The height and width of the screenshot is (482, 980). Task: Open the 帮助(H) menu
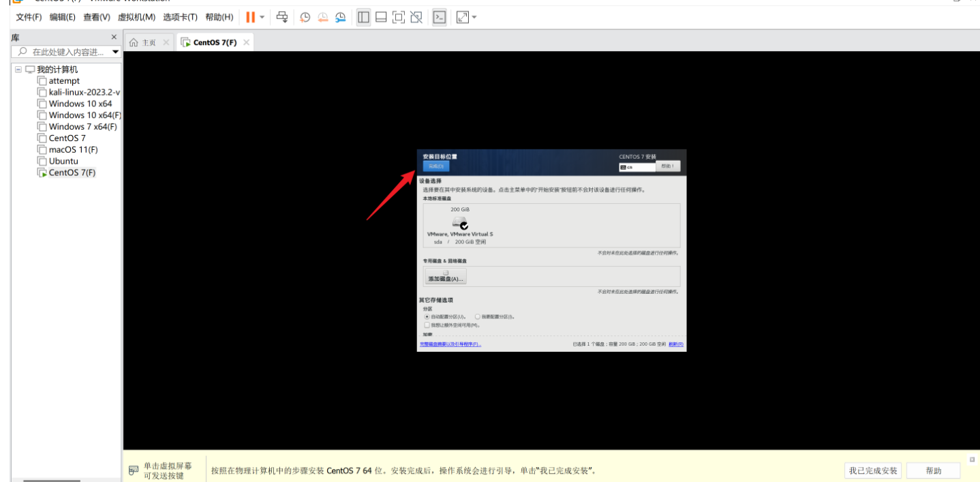219,17
